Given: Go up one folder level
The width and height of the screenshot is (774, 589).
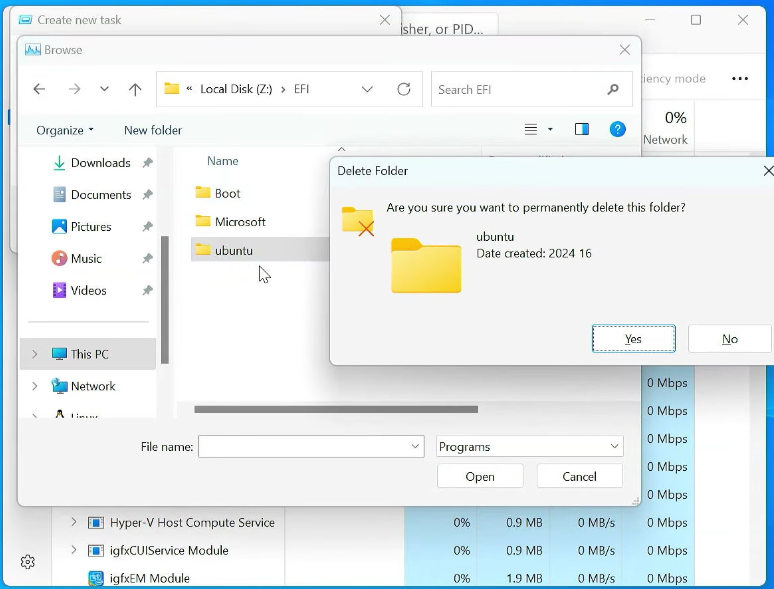Looking at the screenshot, I should click(x=135, y=89).
